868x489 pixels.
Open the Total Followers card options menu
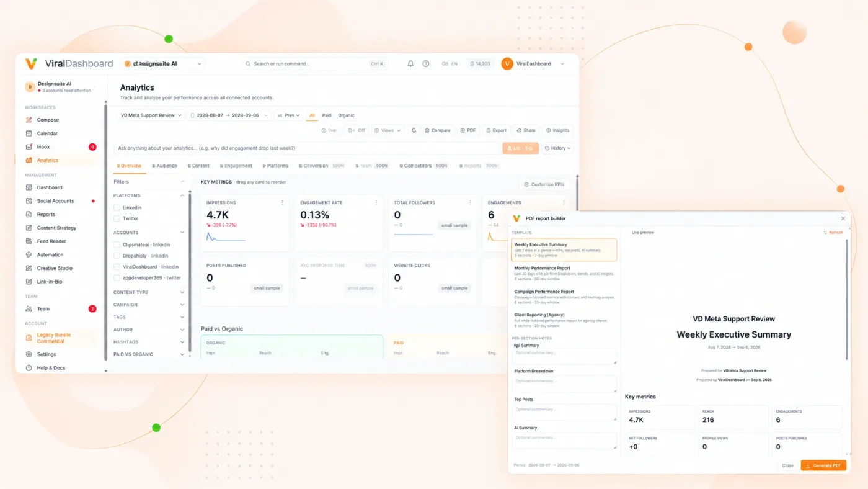tap(470, 202)
